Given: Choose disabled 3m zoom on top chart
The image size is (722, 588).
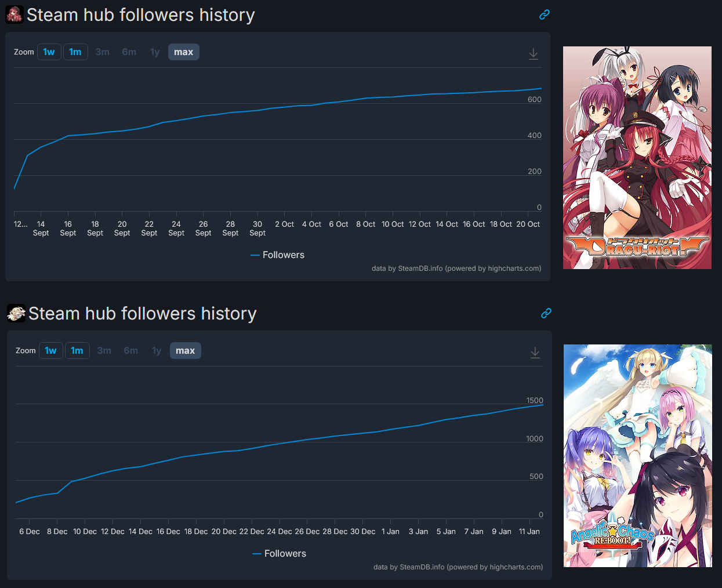Looking at the screenshot, I should point(103,52).
